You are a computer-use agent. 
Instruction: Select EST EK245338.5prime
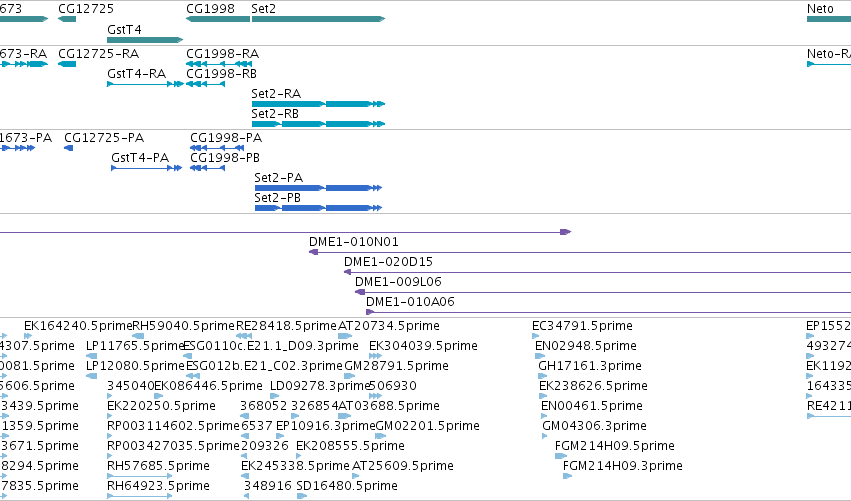click(x=295, y=467)
